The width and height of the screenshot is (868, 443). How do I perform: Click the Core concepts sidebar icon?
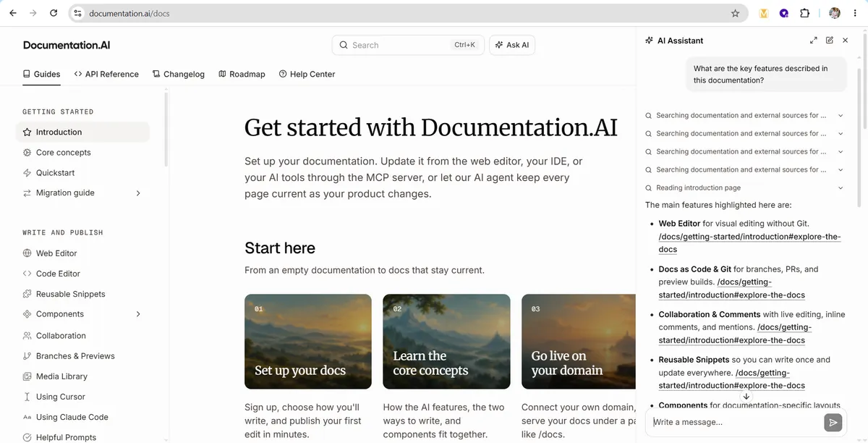click(27, 153)
